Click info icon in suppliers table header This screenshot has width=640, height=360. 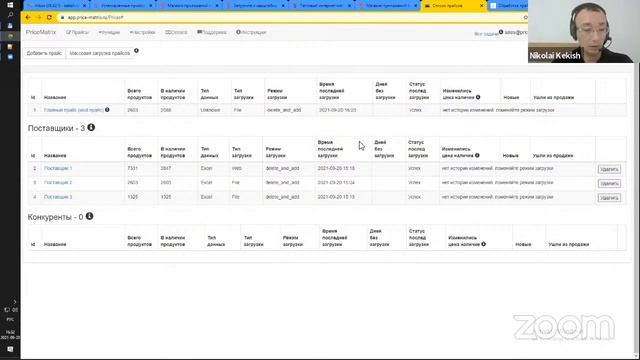pos(477,155)
